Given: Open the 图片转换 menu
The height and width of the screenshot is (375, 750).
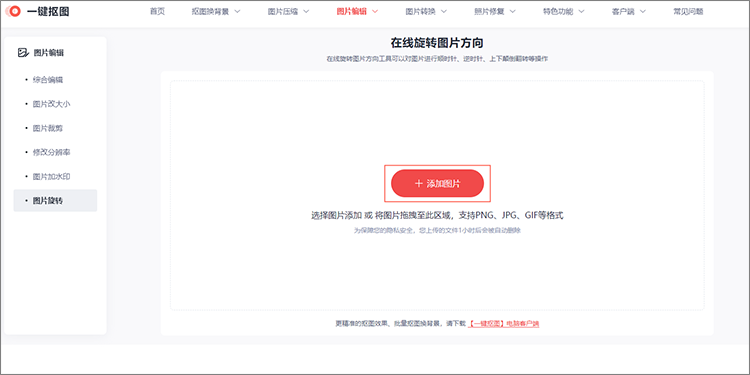Looking at the screenshot, I should [420, 11].
